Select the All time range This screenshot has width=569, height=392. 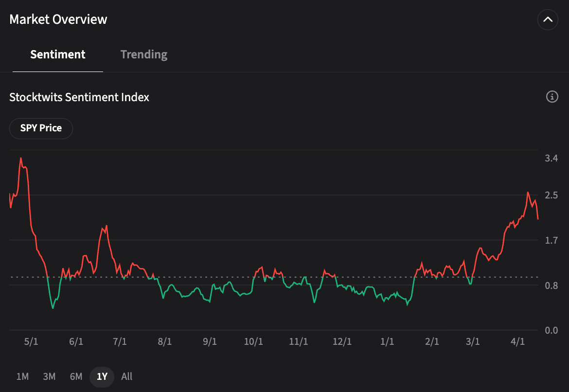click(x=126, y=376)
